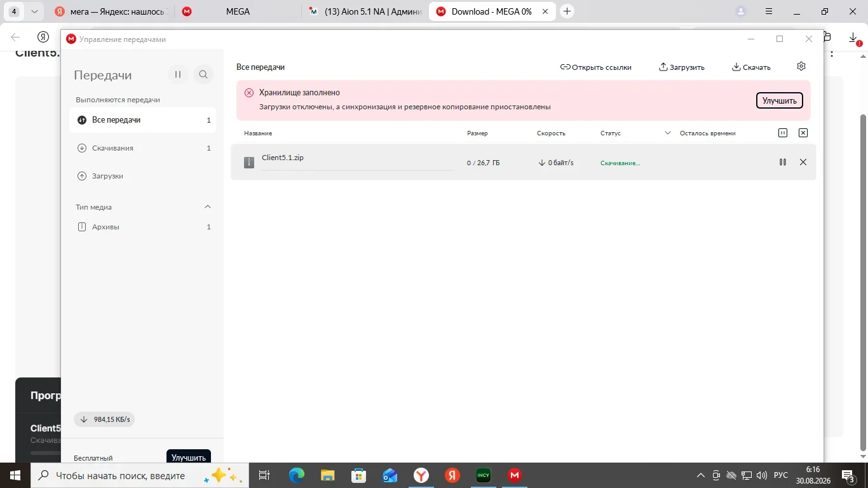Click Скачать download button

(751, 67)
